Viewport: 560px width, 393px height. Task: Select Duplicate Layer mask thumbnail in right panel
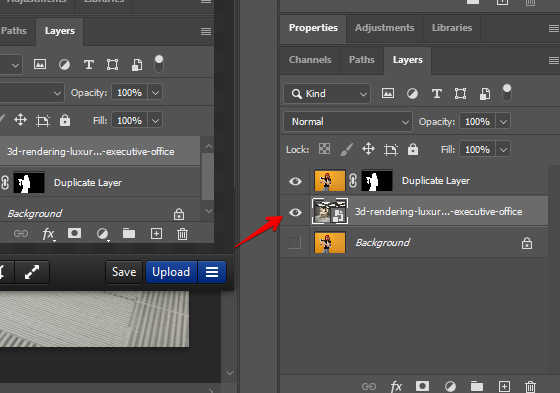(x=377, y=181)
